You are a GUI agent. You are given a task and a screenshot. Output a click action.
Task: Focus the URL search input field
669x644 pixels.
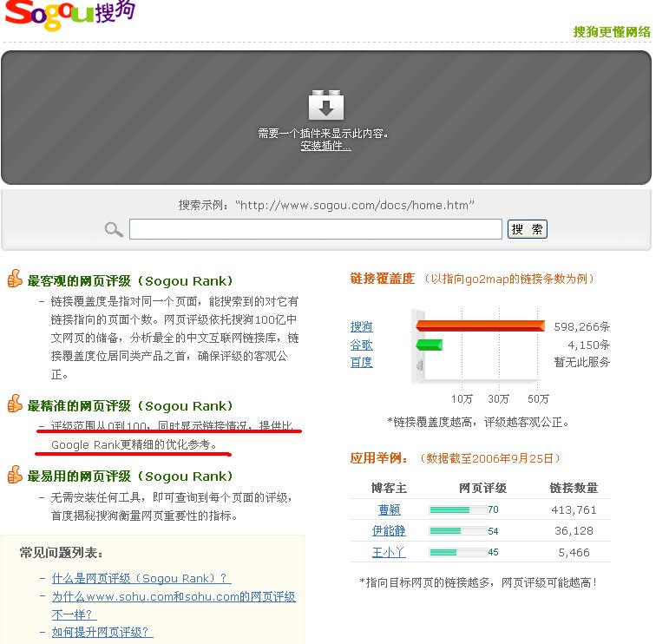point(315,229)
